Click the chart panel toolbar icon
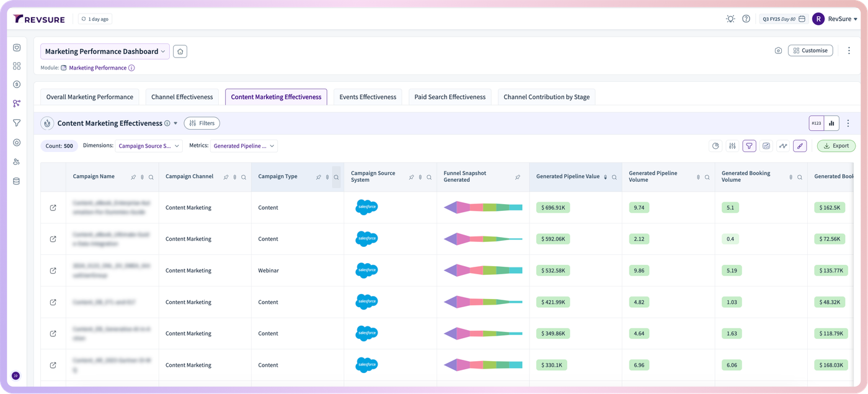Viewport: 868px width, 394px height. [766, 146]
